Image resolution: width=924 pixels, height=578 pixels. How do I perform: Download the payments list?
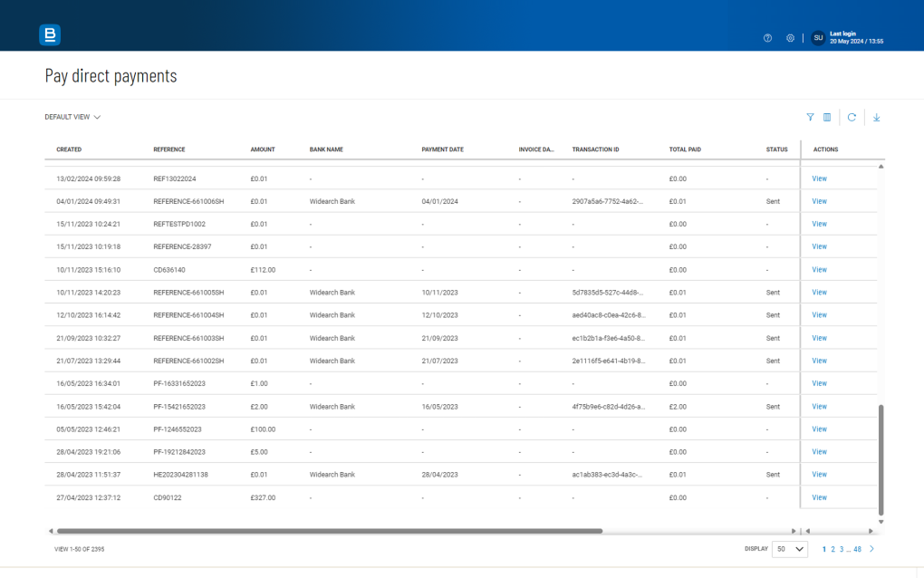(876, 117)
